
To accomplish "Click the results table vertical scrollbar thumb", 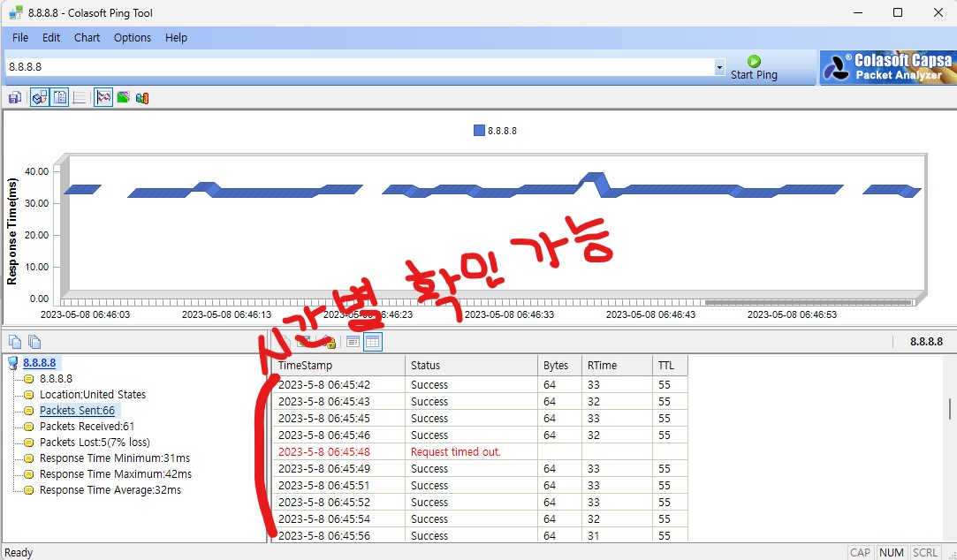I will click(950, 409).
